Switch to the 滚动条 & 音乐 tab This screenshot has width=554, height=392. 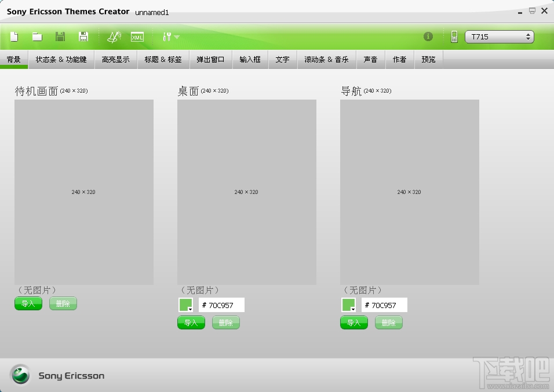click(326, 59)
